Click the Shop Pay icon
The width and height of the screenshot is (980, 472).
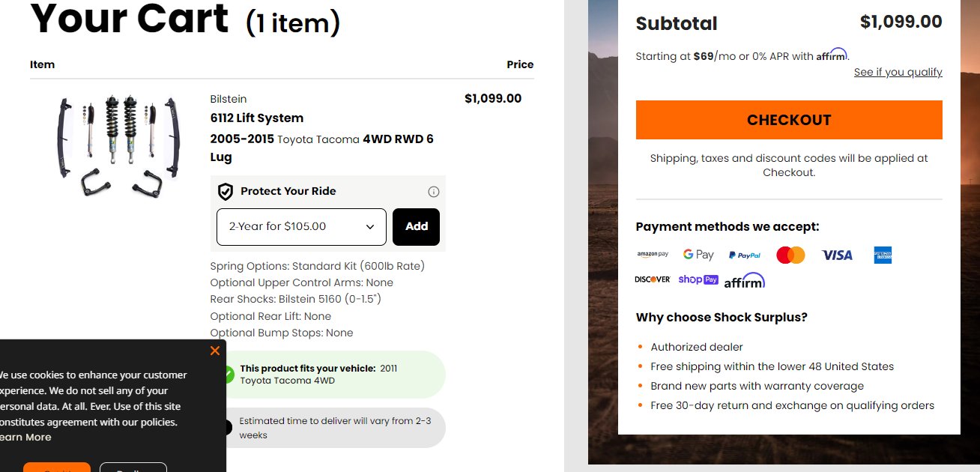pyautogui.click(x=698, y=279)
